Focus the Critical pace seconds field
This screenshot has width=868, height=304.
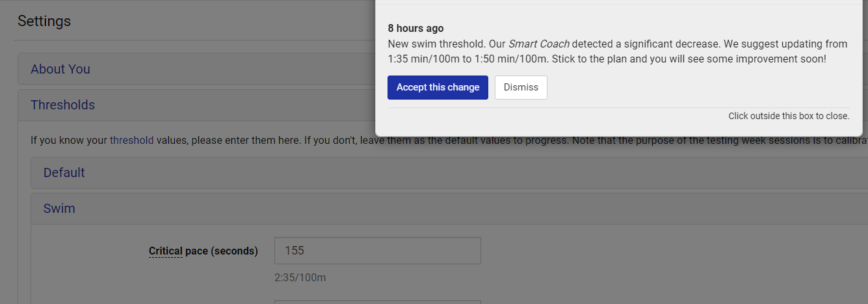point(378,251)
